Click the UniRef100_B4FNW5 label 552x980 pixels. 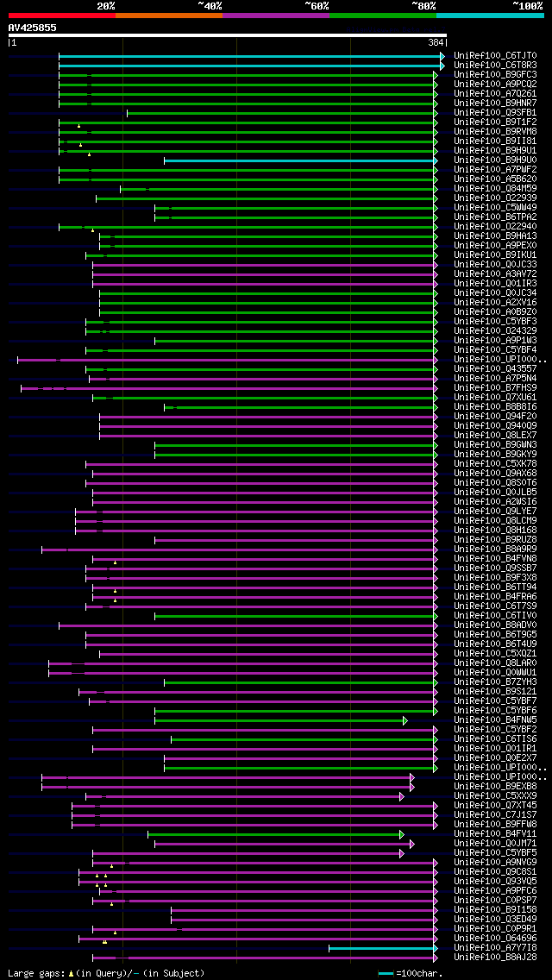tap(495, 721)
